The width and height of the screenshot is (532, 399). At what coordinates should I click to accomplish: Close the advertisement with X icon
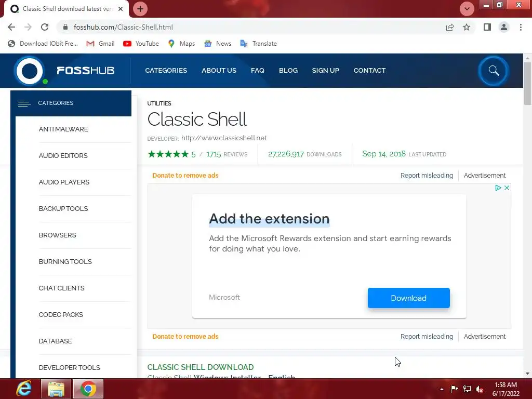click(507, 188)
